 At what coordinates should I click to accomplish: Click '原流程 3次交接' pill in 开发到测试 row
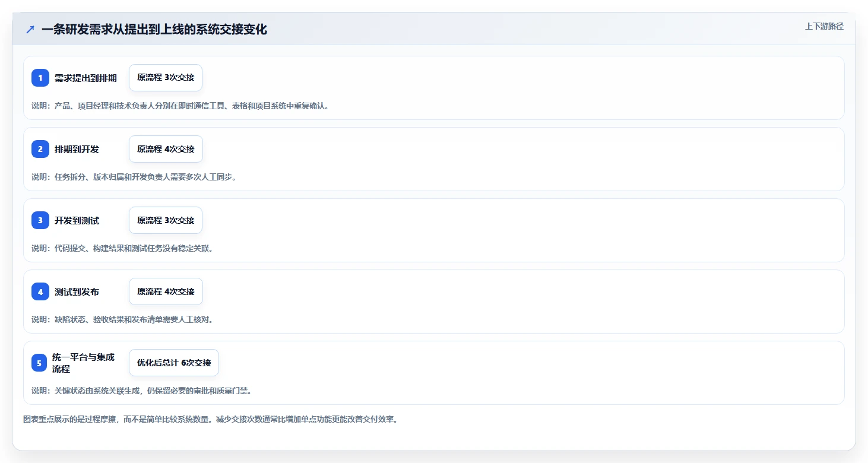tap(166, 220)
